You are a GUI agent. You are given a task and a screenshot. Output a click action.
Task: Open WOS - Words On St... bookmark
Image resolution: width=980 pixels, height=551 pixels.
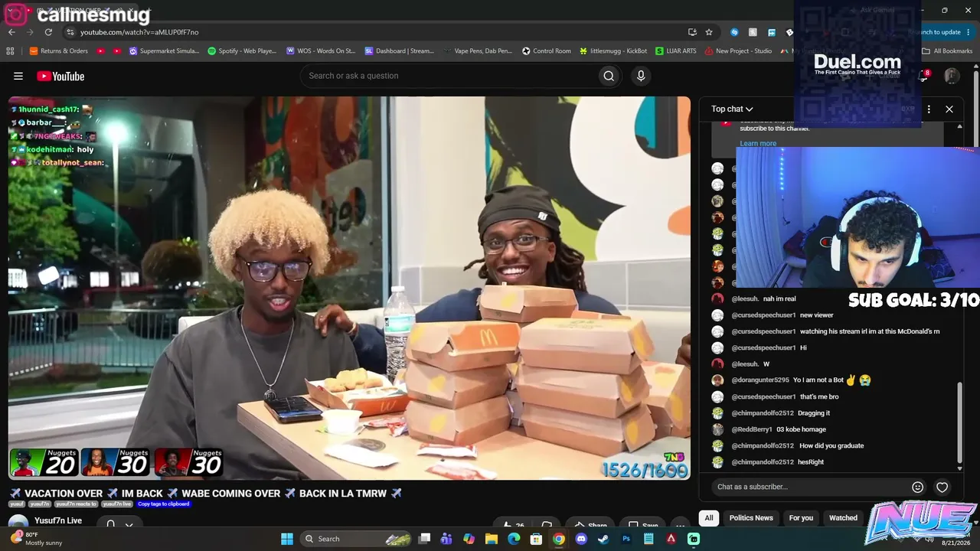click(x=321, y=51)
